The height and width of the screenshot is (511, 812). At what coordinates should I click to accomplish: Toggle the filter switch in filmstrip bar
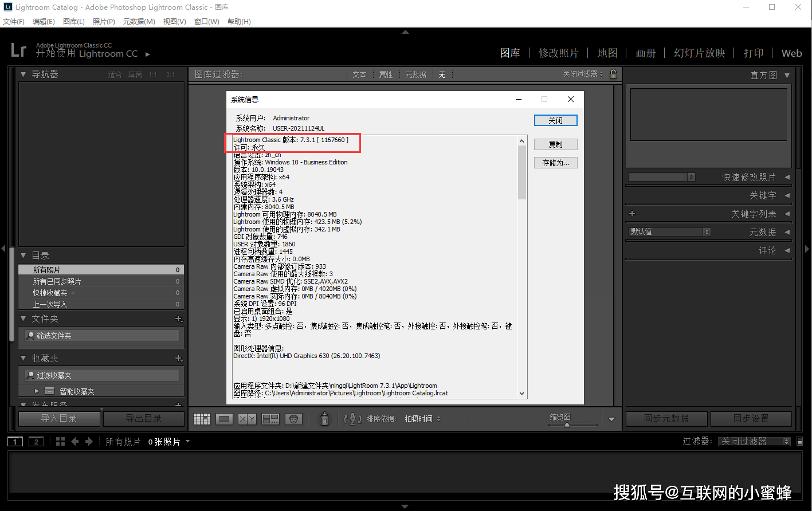point(800,441)
